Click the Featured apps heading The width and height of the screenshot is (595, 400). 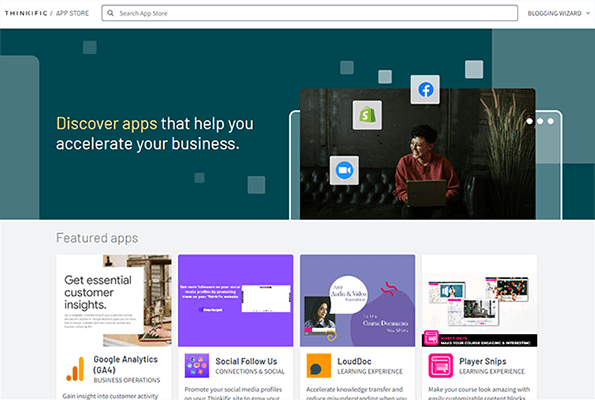coord(97,238)
